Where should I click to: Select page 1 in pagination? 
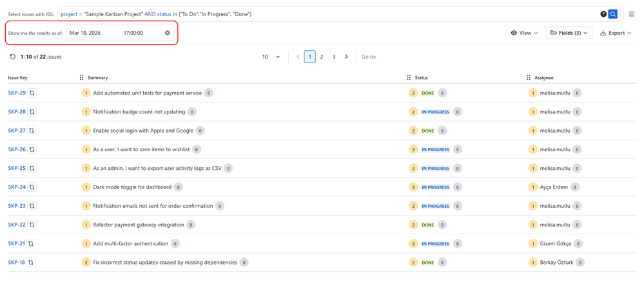pos(309,57)
